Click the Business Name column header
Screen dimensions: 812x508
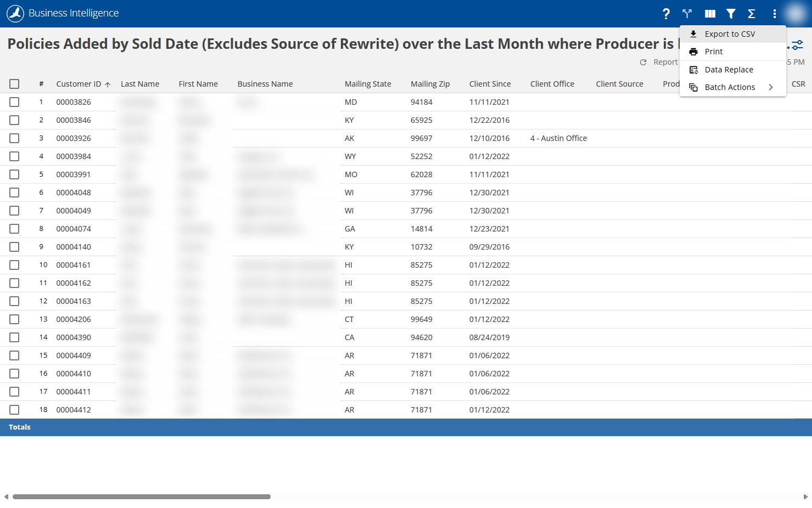pyautogui.click(x=265, y=84)
